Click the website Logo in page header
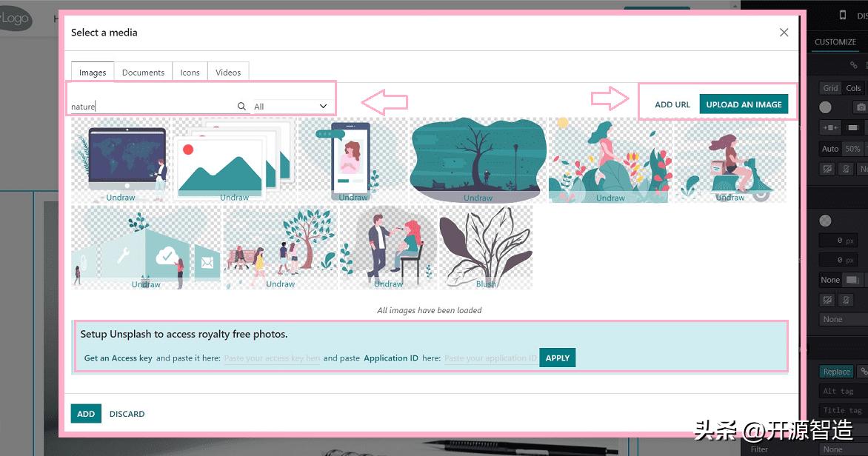Screen dimensions: 868x456 pos(15,19)
